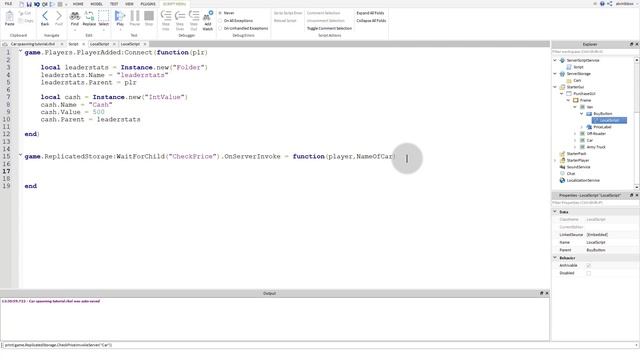This screenshot has width=640, height=360.
Task: Click the Explorer filter workspace field
Action: coord(594,52)
